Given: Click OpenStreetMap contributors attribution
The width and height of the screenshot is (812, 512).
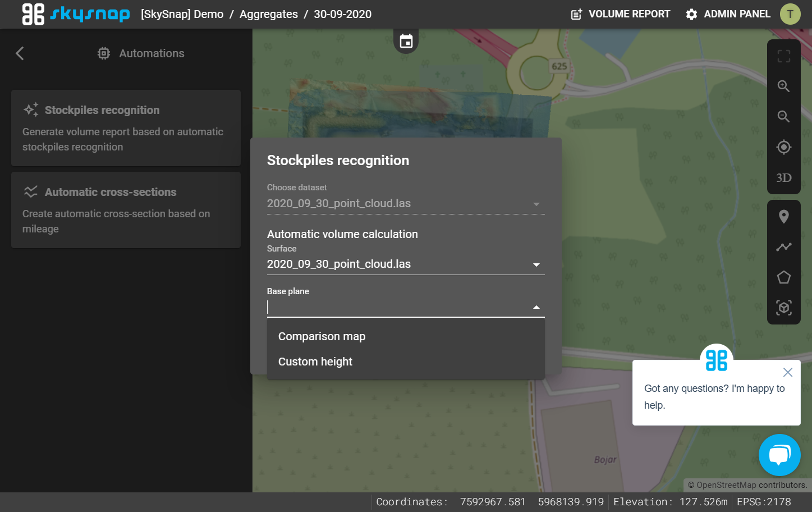Looking at the screenshot, I should (747, 485).
